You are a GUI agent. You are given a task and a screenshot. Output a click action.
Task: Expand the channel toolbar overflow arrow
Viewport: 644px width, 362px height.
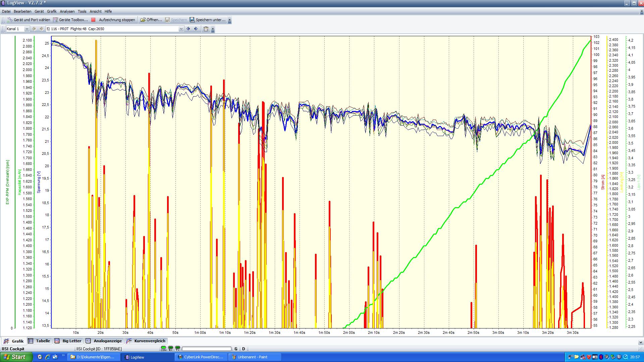tap(213, 29)
